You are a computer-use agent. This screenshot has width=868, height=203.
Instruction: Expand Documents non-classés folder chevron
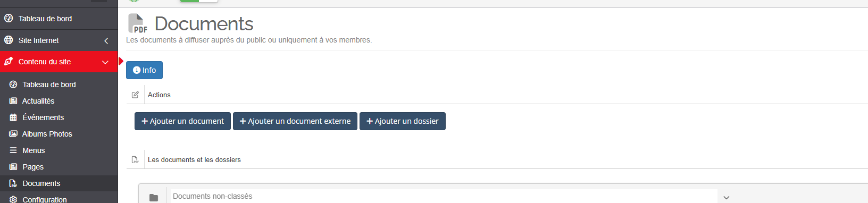726,198
